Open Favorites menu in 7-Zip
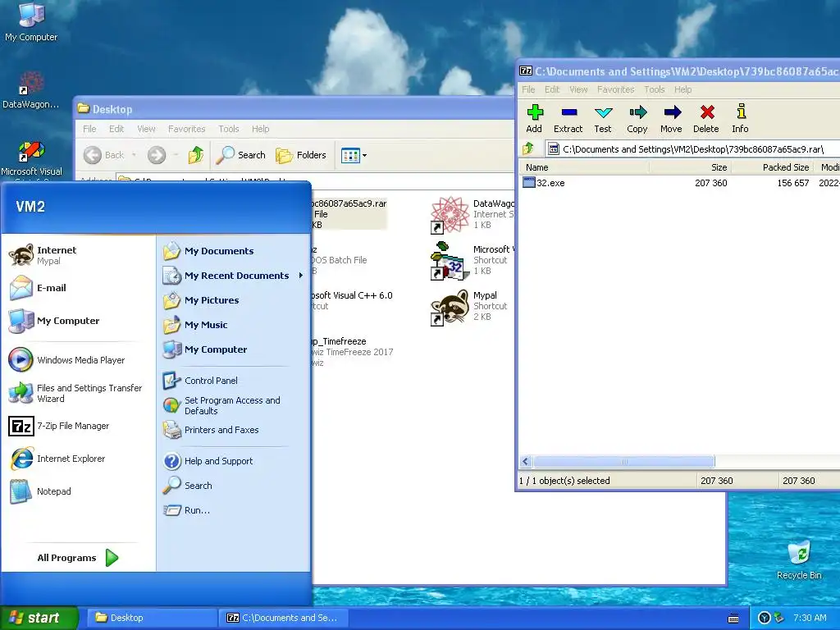 pos(615,89)
